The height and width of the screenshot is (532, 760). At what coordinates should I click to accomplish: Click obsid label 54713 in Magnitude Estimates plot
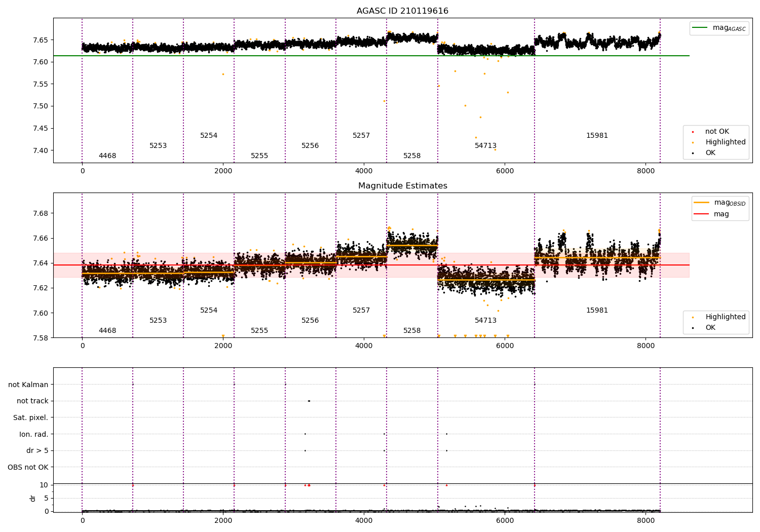coord(485,320)
